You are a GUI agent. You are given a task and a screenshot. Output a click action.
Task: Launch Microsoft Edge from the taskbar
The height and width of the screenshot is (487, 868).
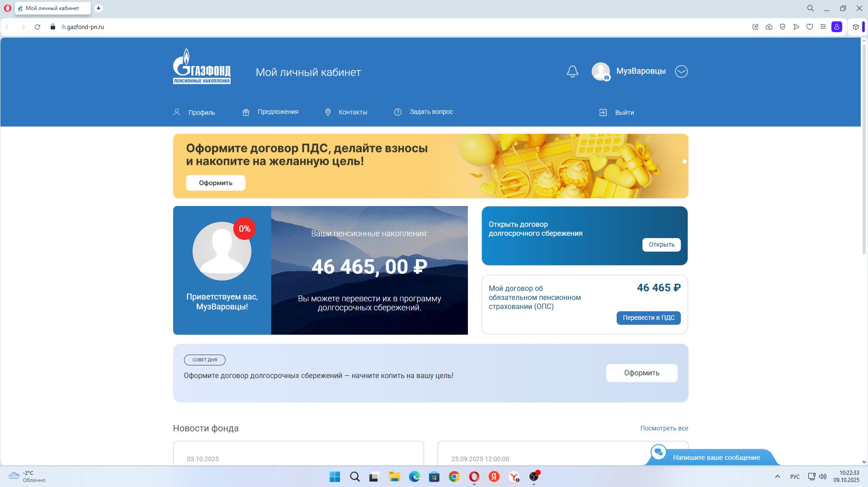pyautogui.click(x=415, y=477)
